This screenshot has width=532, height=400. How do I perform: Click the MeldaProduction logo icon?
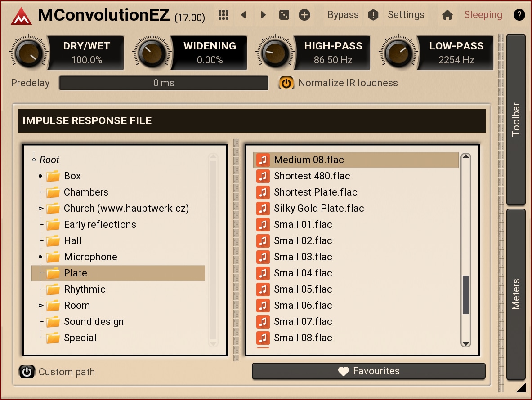[21, 16]
